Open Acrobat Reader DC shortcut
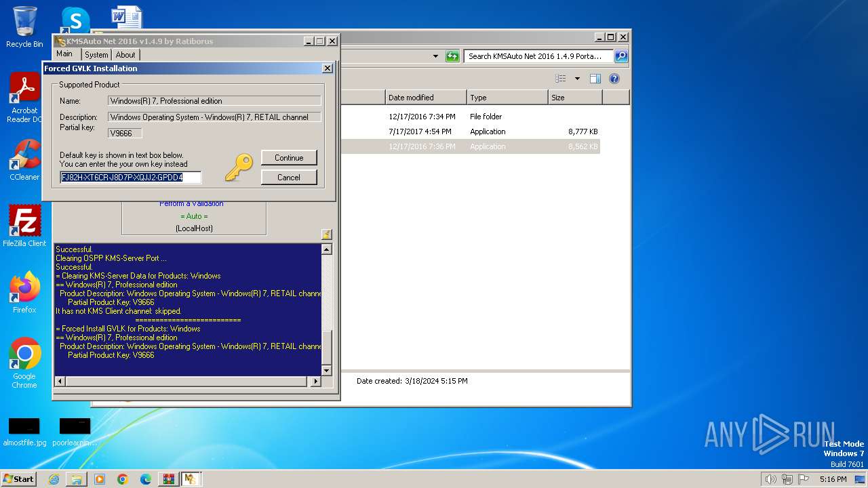 (24, 98)
